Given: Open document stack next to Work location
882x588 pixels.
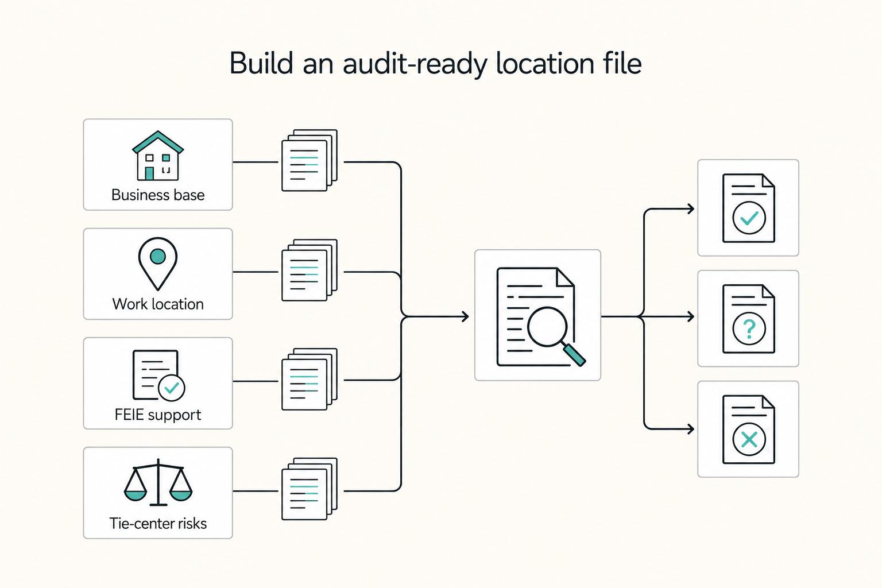Looking at the screenshot, I should (x=309, y=270).
